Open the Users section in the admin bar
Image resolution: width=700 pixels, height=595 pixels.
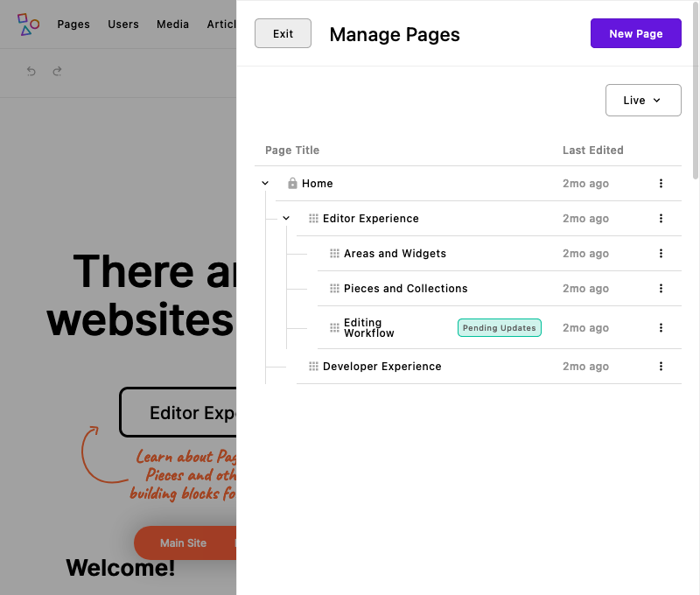pyautogui.click(x=122, y=24)
